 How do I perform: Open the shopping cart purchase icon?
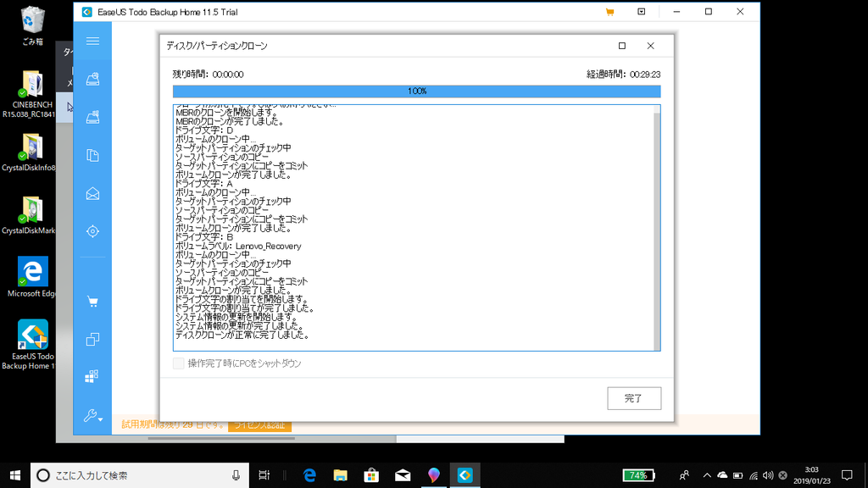click(x=92, y=301)
